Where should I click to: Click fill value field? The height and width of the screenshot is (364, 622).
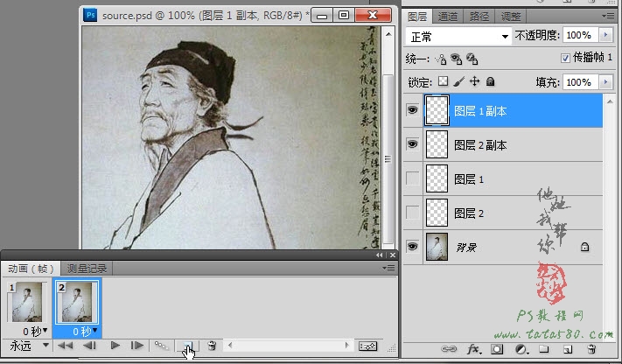coord(579,82)
